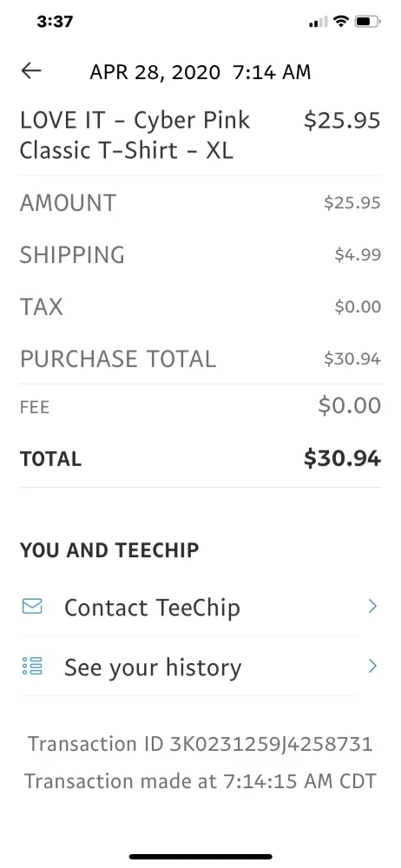Tap the back arrow icon
This screenshot has width=401, height=868.
(31, 70)
